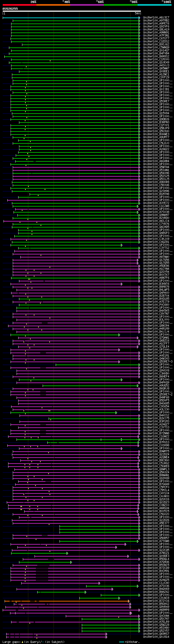Select the query name AV626255
Image resolution: width=174 pixels, height=644 pixels.
pyautogui.click(x=10, y=9)
